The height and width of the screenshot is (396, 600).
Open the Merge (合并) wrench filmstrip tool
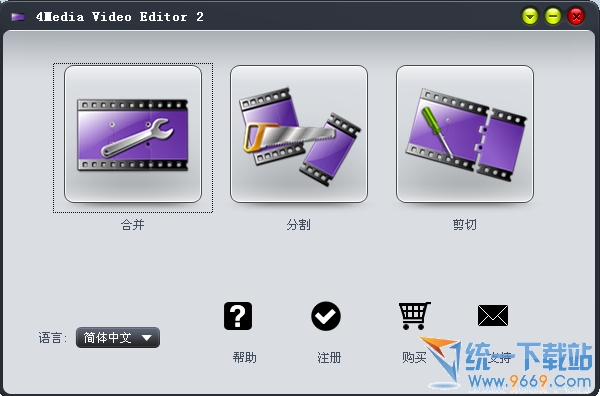pos(133,134)
